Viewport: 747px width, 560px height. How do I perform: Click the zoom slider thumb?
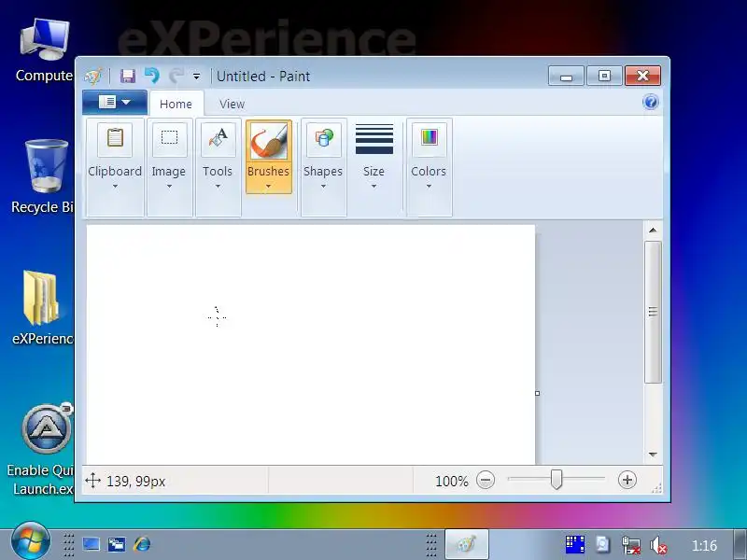coord(556,480)
